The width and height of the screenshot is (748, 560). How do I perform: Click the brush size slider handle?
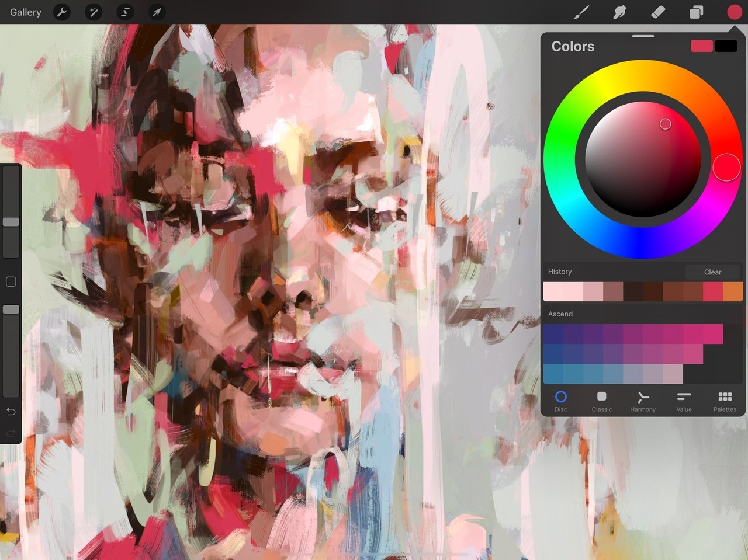tap(11, 222)
